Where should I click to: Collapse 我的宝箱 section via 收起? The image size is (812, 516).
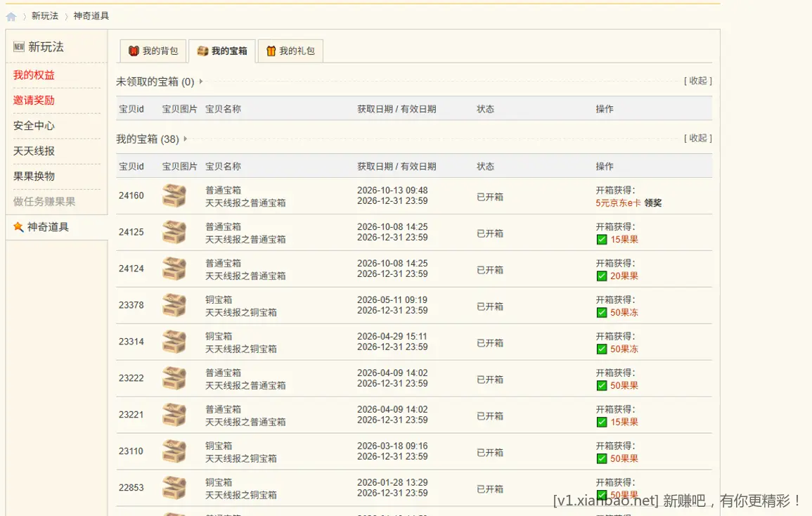(697, 138)
